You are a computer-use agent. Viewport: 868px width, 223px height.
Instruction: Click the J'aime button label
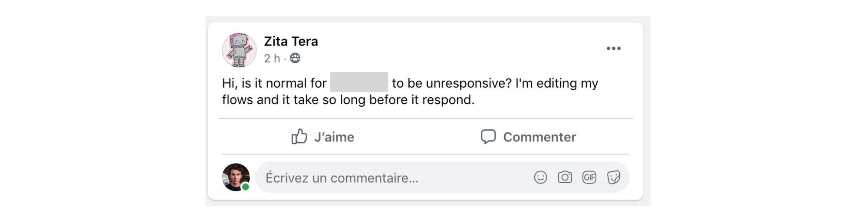click(x=334, y=137)
